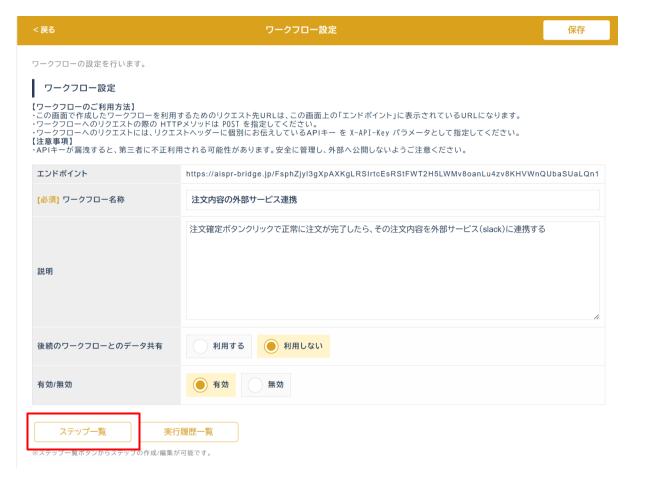The image size is (649, 495).
Task: Click the ワークフロー設定 section heading
Action: tap(80, 88)
